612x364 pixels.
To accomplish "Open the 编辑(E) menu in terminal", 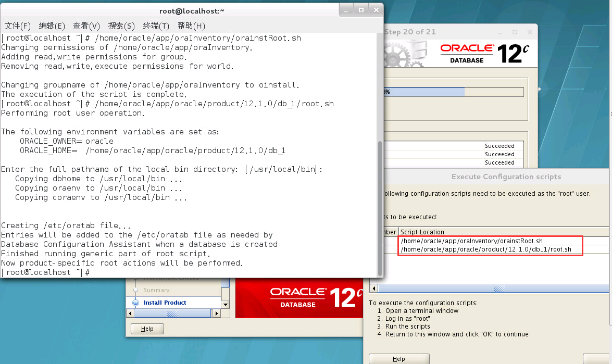I will [x=52, y=26].
